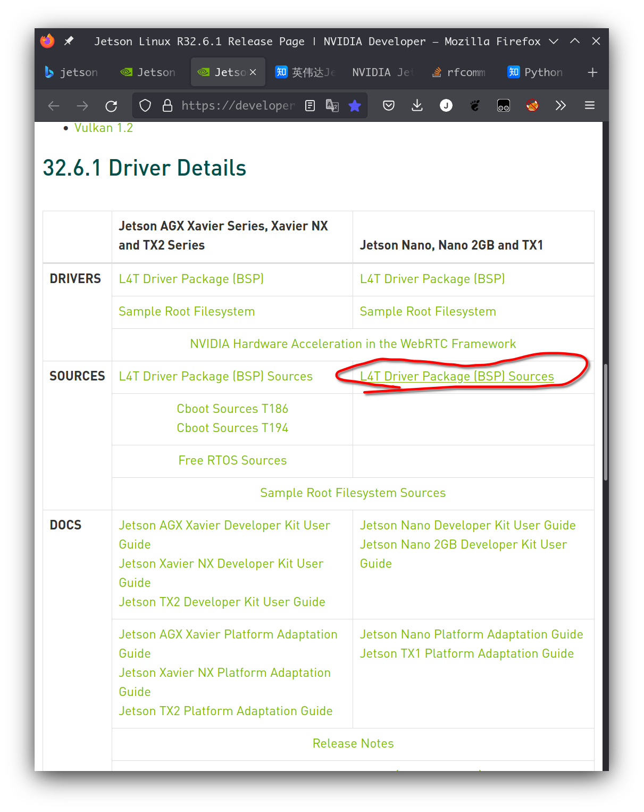Open Xavier column Sample Root Filesystem
This screenshot has width=644, height=812.
point(187,312)
